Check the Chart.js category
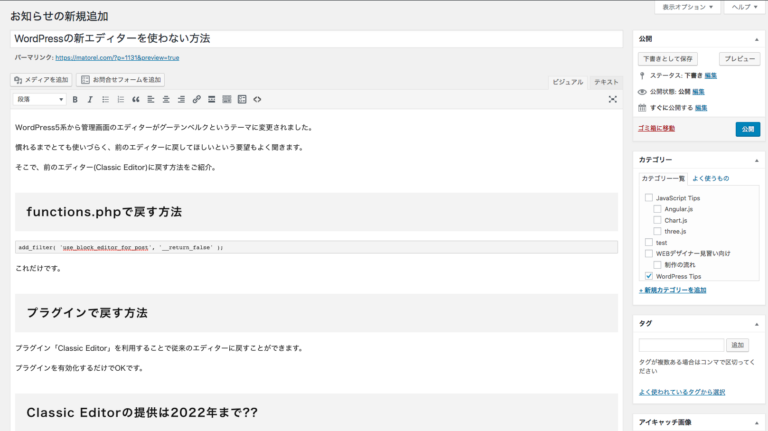 657,220
